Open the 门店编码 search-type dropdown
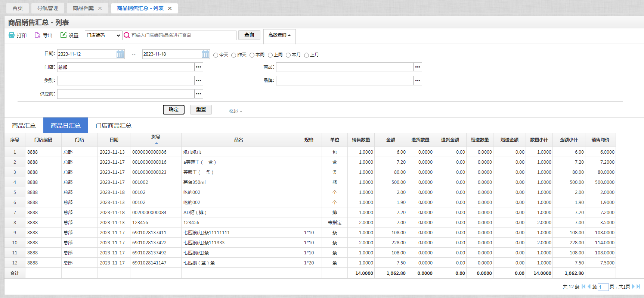The height and width of the screenshot is (298, 644). pyautogui.click(x=103, y=35)
